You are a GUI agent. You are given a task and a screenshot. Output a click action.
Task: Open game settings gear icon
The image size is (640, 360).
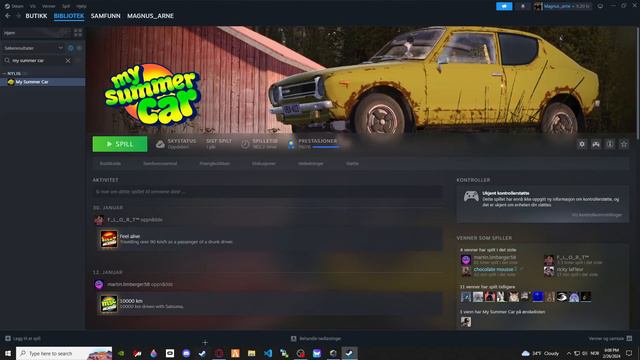coord(582,144)
